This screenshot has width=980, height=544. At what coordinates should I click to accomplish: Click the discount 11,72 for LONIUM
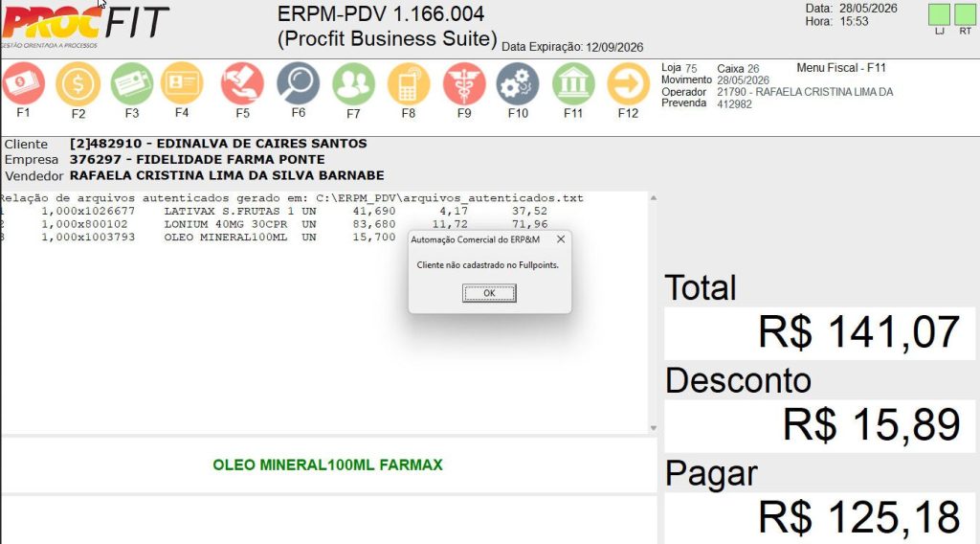point(450,224)
